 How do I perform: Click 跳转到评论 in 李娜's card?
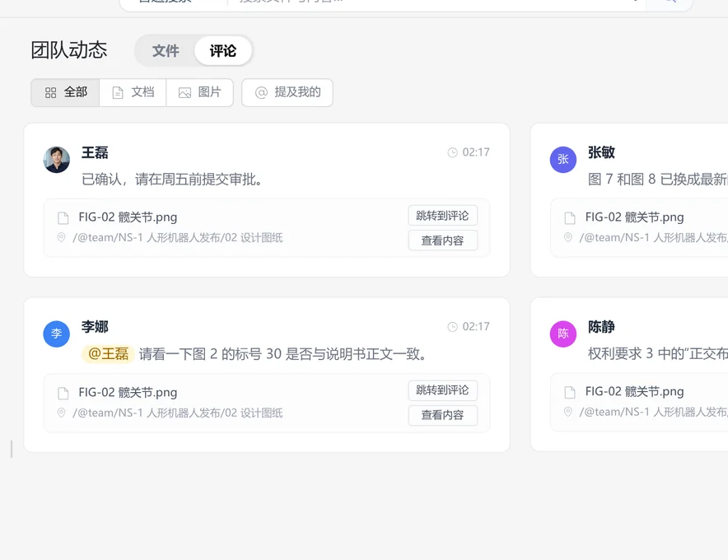[443, 390]
